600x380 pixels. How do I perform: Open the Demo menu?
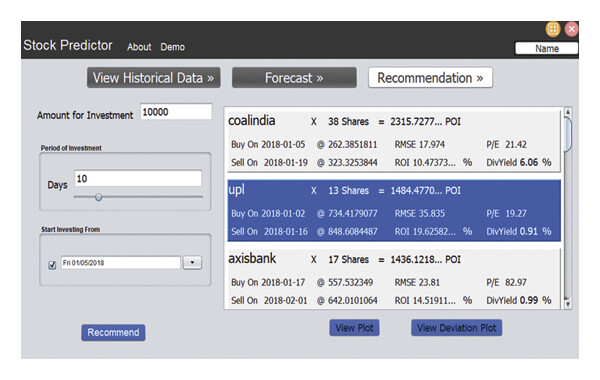coord(173,47)
